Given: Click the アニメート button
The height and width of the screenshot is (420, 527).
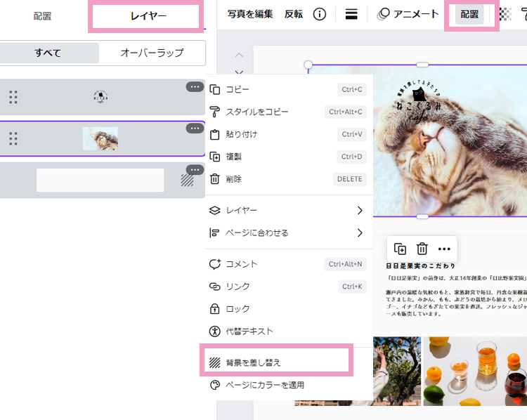Looking at the screenshot, I should 408,14.
